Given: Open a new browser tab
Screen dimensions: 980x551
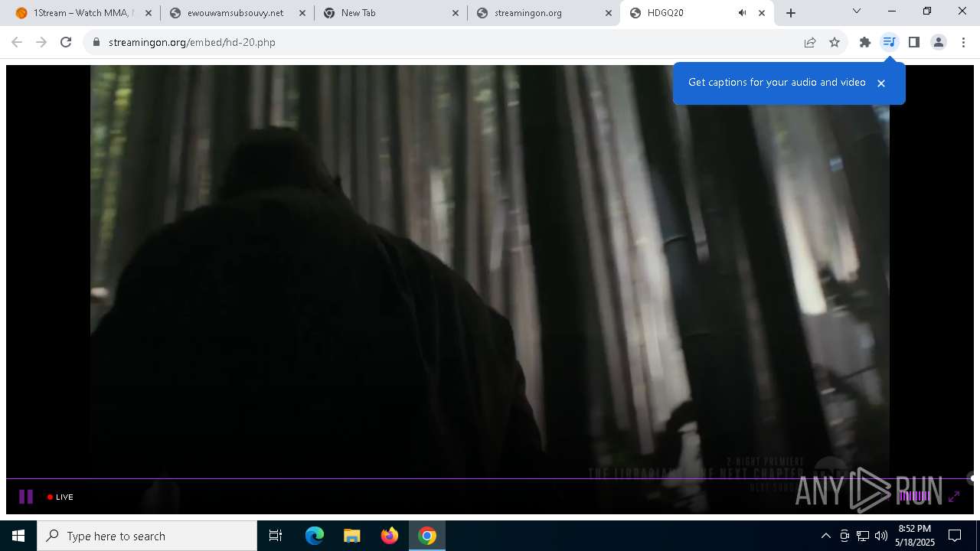Looking at the screenshot, I should click(791, 13).
